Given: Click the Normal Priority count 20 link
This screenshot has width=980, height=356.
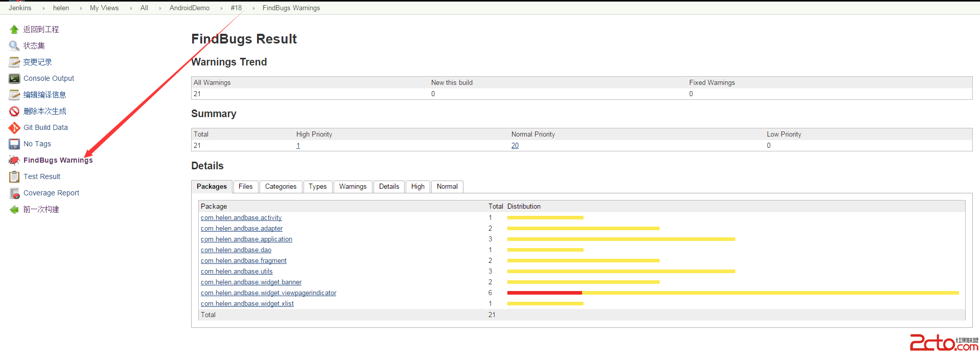Looking at the screenshot, I should (x=515, y=146).
